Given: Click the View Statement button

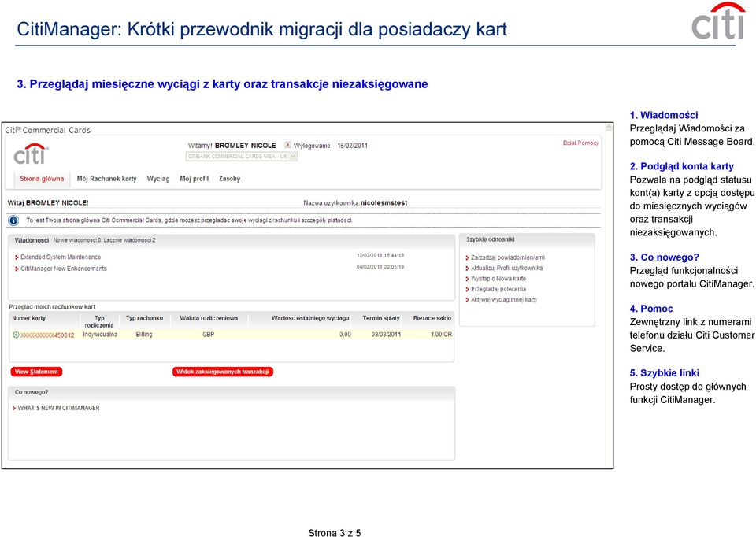Looking at the screenshot, I should pos(36,372).
